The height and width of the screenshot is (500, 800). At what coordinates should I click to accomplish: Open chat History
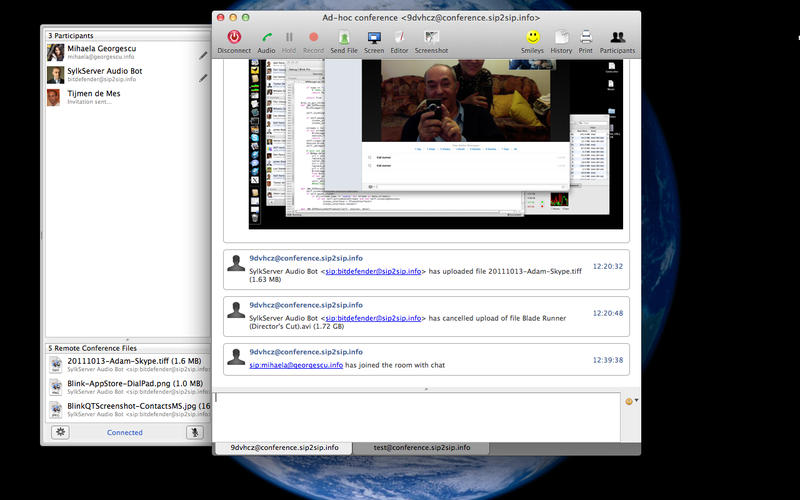pos(561,37)
